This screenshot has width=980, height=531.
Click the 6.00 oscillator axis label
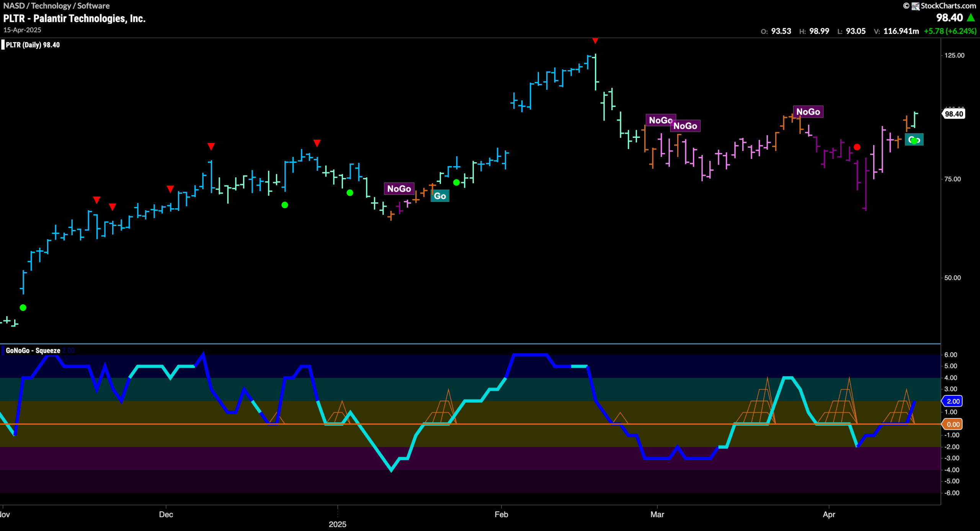[x=951, y=355]
